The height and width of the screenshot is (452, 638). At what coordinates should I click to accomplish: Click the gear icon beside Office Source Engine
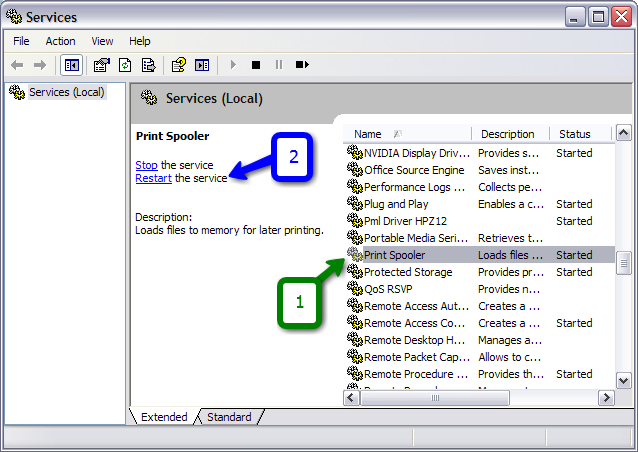[355, 169]
